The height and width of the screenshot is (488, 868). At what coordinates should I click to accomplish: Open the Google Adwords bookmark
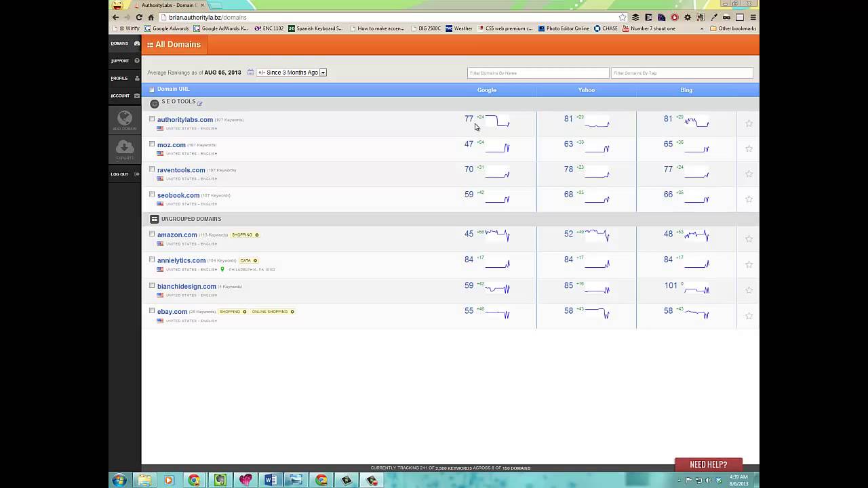coord(166,28)
